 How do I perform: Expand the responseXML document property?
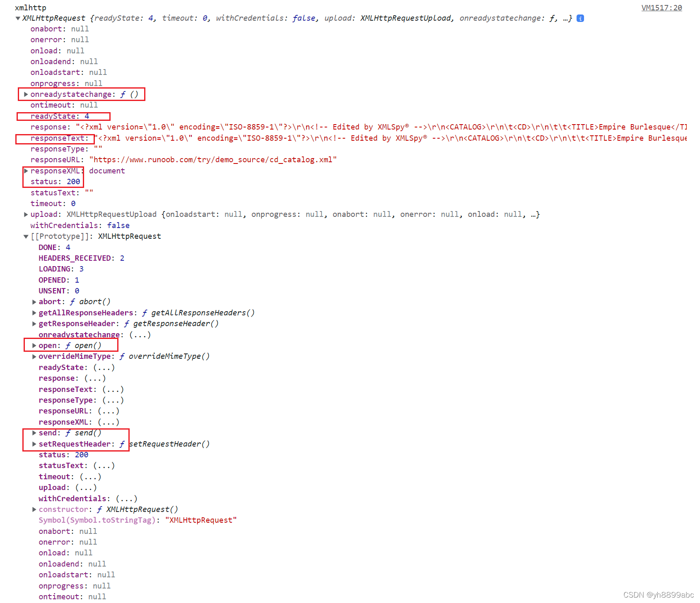[x=26, y=171]
